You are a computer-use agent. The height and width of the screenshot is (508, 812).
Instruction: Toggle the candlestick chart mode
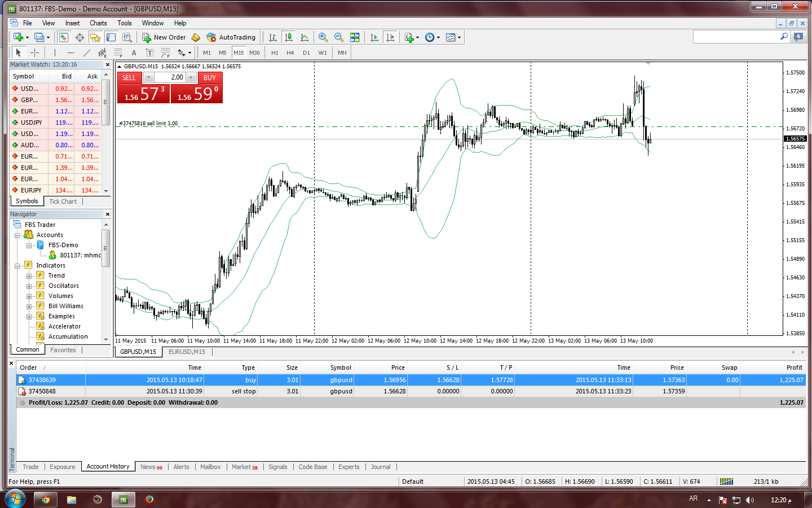click(x=289, y=37)
